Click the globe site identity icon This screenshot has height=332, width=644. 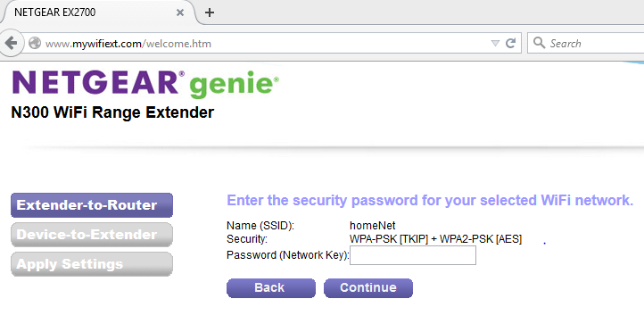tap(35, 43)
